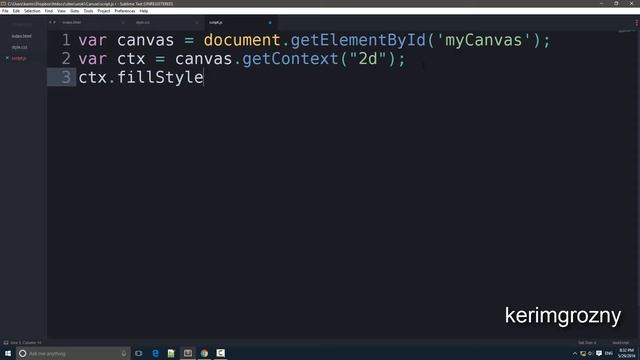
Task: Open Task View from taskbar
Action: tap(139, 353)
